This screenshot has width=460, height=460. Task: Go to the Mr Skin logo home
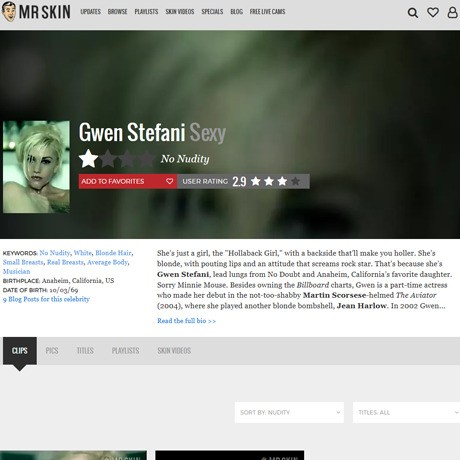click(36, 12)
